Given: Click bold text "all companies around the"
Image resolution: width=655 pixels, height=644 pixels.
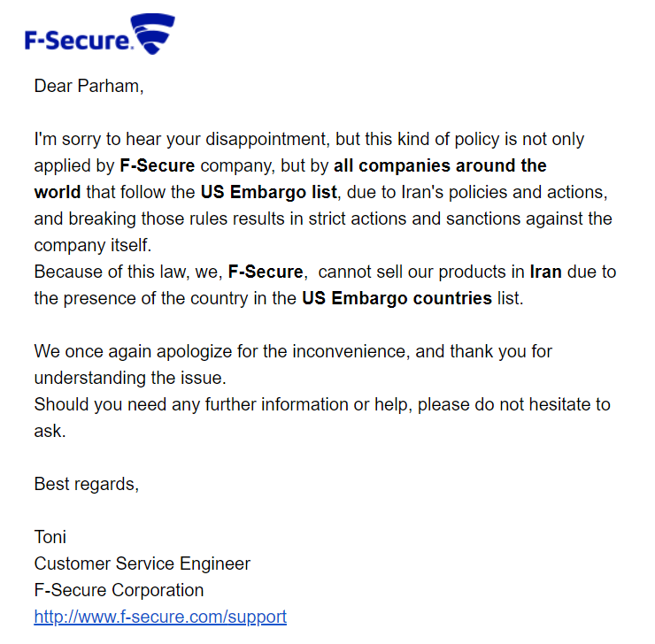Looking at the screenshot, I should (x=440, y=165).
